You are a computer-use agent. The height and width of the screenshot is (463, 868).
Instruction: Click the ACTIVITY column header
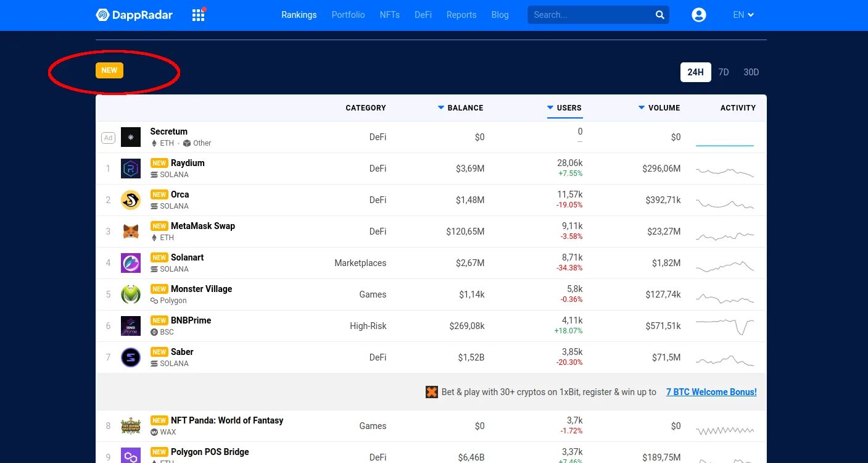pyautogui.click(x=738, y=107)
